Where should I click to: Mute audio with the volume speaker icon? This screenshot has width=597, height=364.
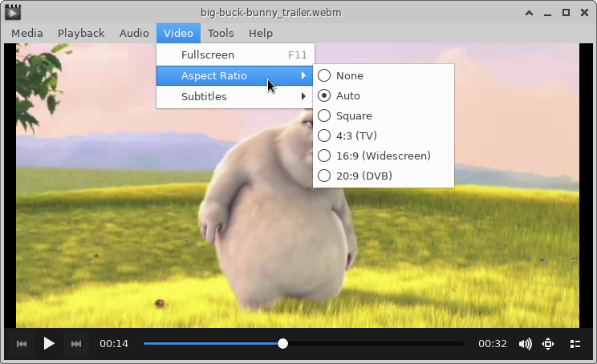click(x=526, y=344)
